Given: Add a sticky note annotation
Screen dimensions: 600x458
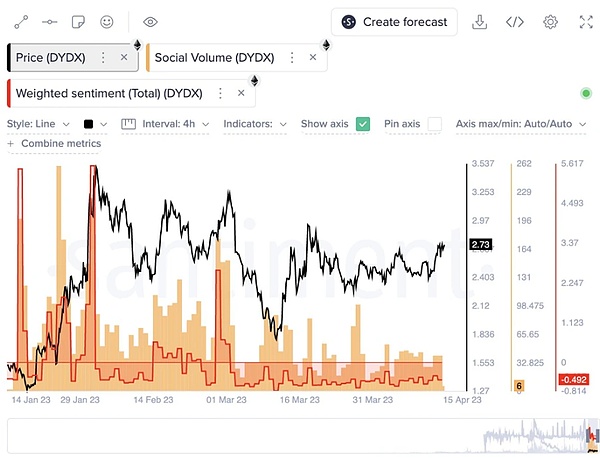Looking at the screenshot, I should click(78, 22).
